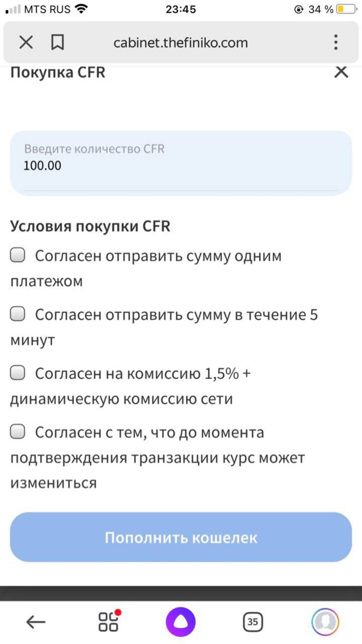Tap the cabinet.thefiniko.com address bar
This screenshot has height=644, width=362.
(x=181, y=43)
